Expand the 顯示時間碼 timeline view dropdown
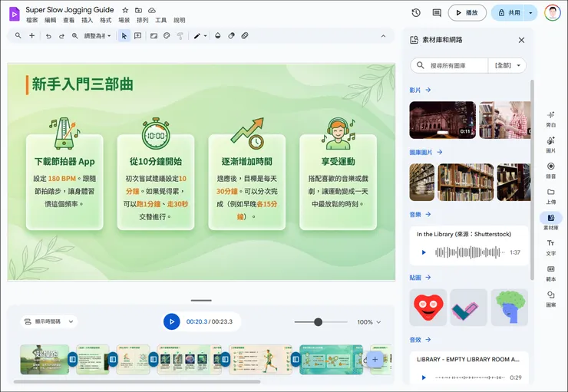Viewport: 568px width, 392px height. [x=49, y=321]
